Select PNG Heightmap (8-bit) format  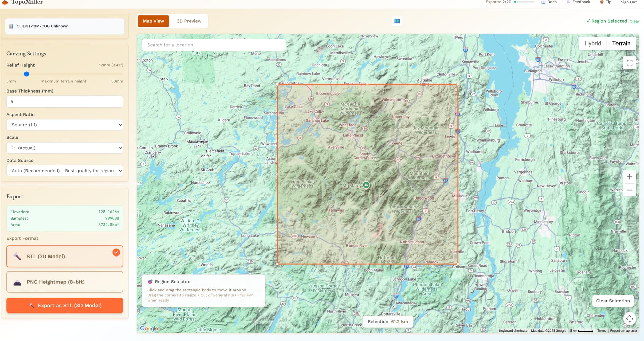pyautogui.click(x=65, y=282)
